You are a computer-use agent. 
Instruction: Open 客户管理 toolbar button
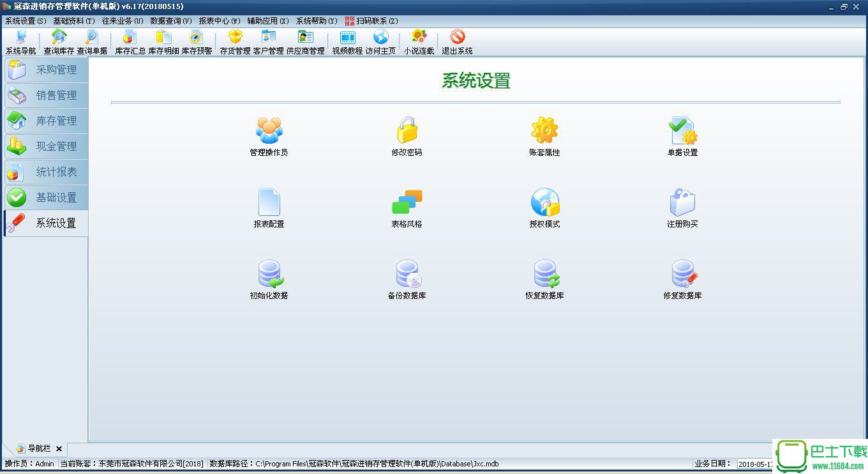click(x=268, y=42)
